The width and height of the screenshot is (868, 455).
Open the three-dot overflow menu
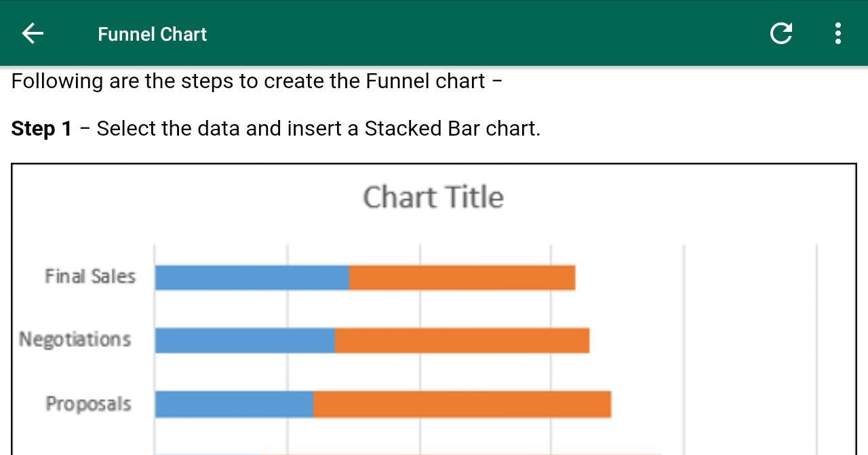tap(838, 33)
